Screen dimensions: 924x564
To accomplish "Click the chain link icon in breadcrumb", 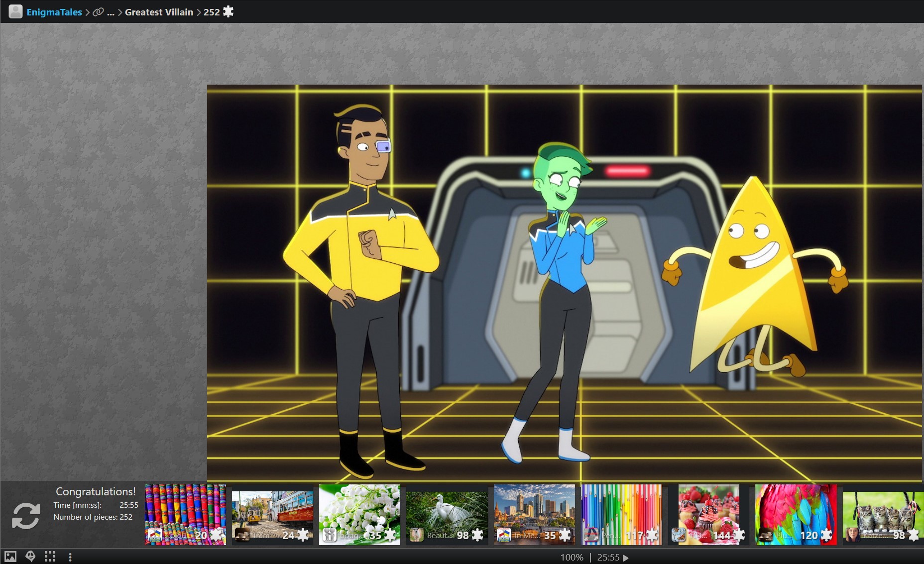I will (x=99, y=12).
